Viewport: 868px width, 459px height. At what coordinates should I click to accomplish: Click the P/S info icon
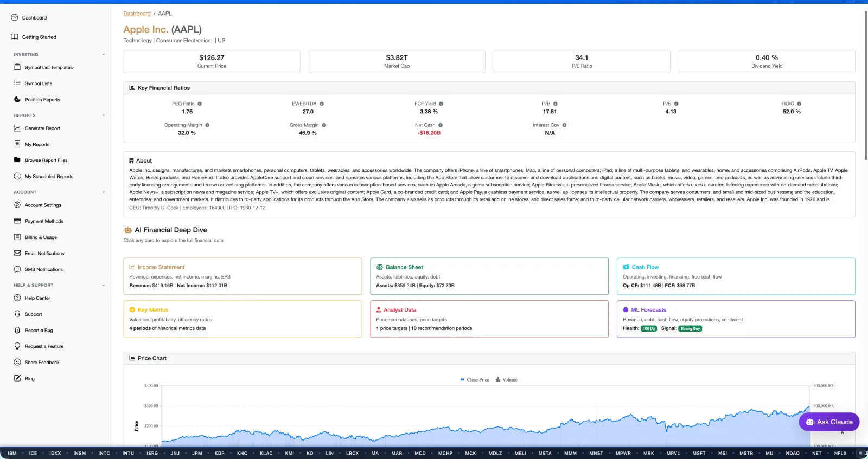coord(676,104)
